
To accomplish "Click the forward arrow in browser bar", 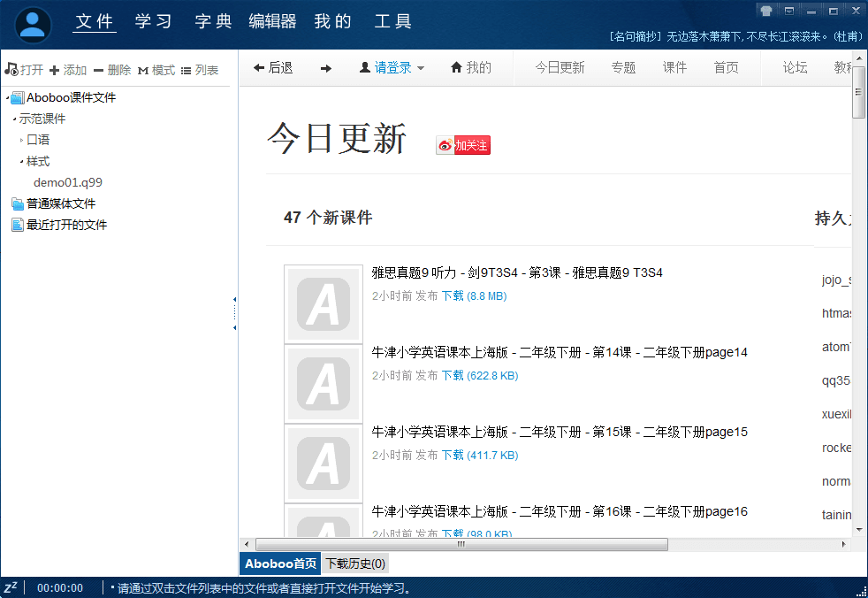I will [326, 68].
